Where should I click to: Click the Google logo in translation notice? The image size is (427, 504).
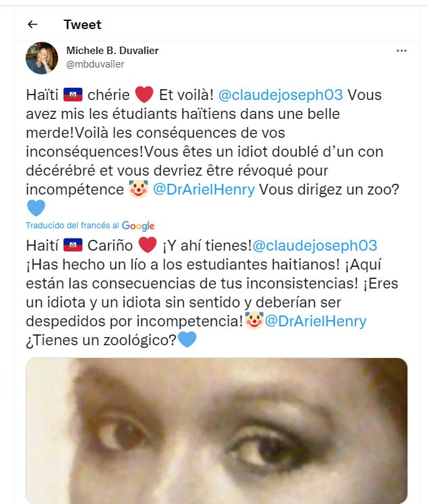click(x=138, y=226)
